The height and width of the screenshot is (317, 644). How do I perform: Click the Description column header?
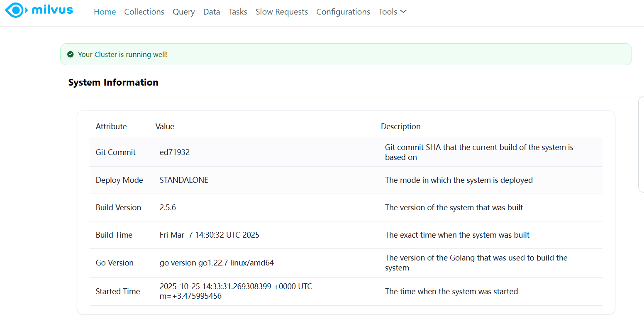click(x=401, y=126)
